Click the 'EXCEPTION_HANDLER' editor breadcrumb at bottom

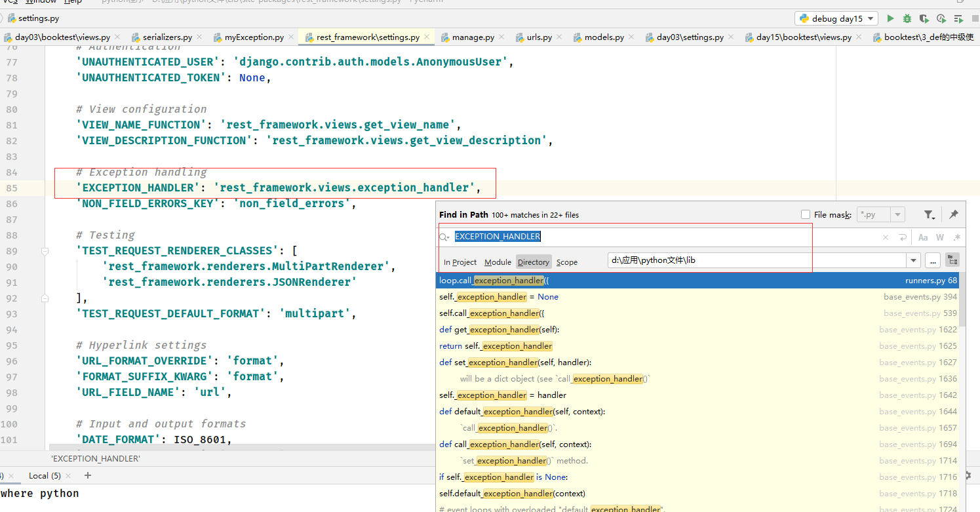coord(95,459)
